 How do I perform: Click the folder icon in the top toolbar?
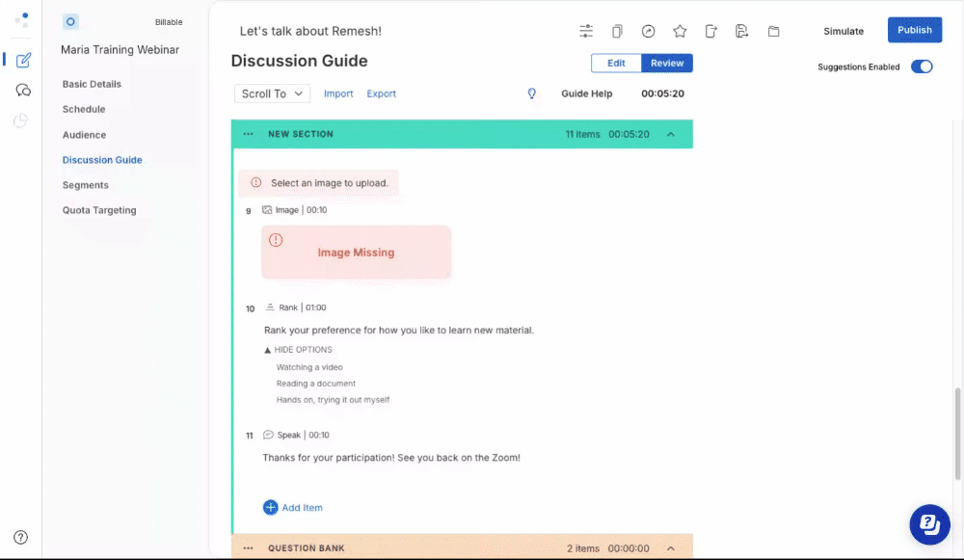click(773, 31)
